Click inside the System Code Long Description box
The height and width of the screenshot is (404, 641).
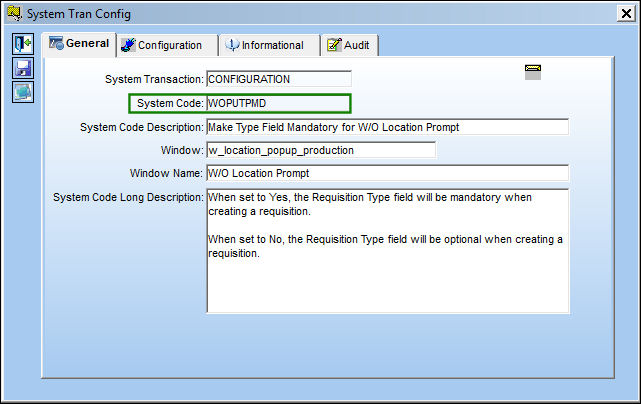coord(388,251)
